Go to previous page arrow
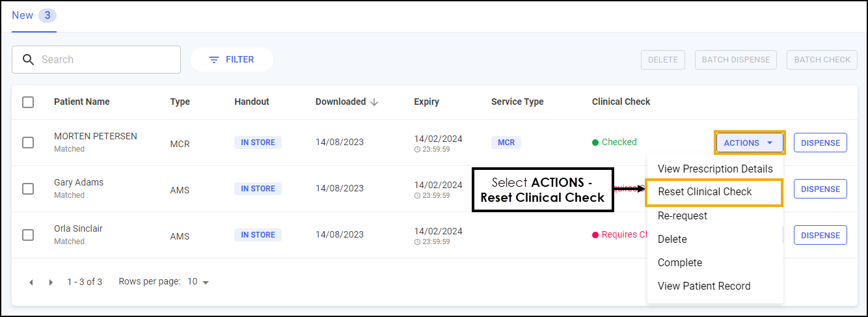 click(x=31, y=283)
